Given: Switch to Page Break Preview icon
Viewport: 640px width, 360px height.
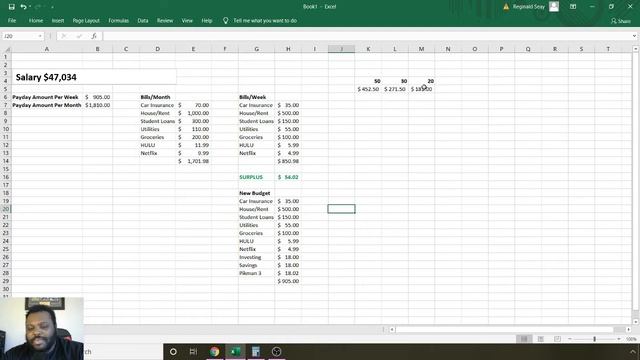Looking at the screenshot, I should point(557,339).
